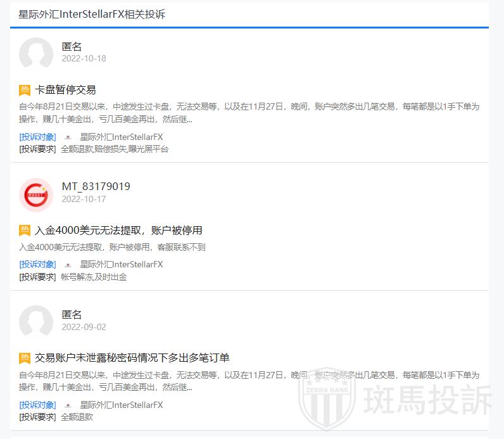
Task: Click 星际外汇InterStellarFX in the 2022-10-18 complaint
Action: (121, 137)
